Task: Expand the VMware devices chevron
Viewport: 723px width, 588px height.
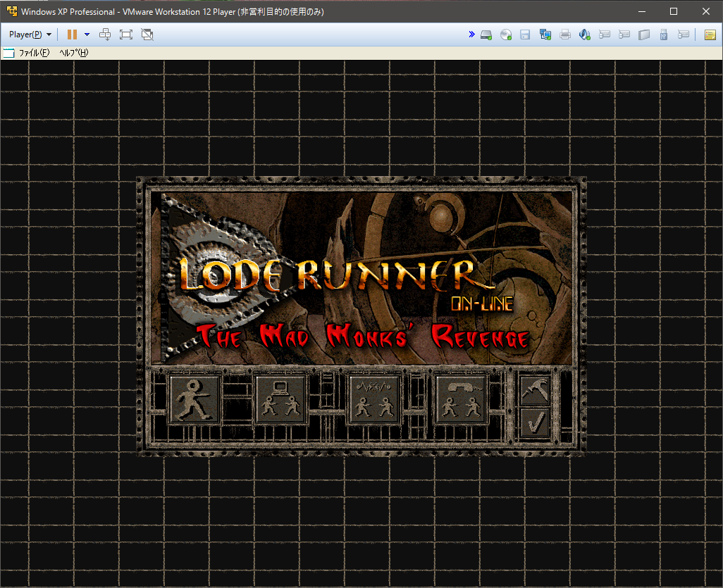Action: [x=471, y=34]
